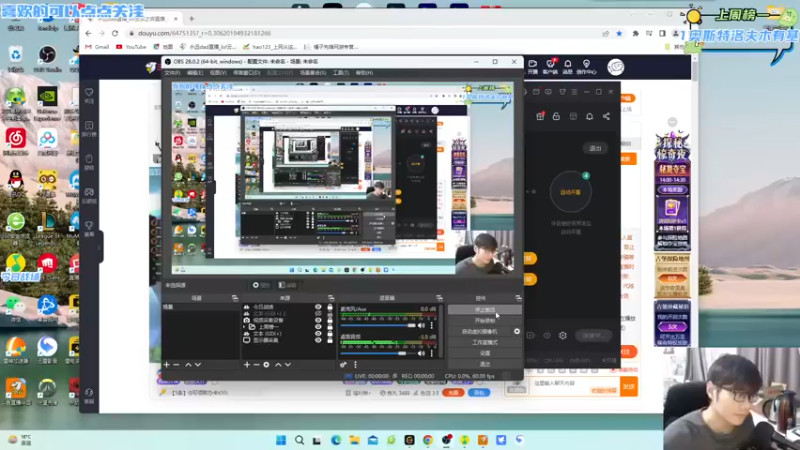
Task: Click 开始录制 button in OBS
Action: click(x=485, y=321)
